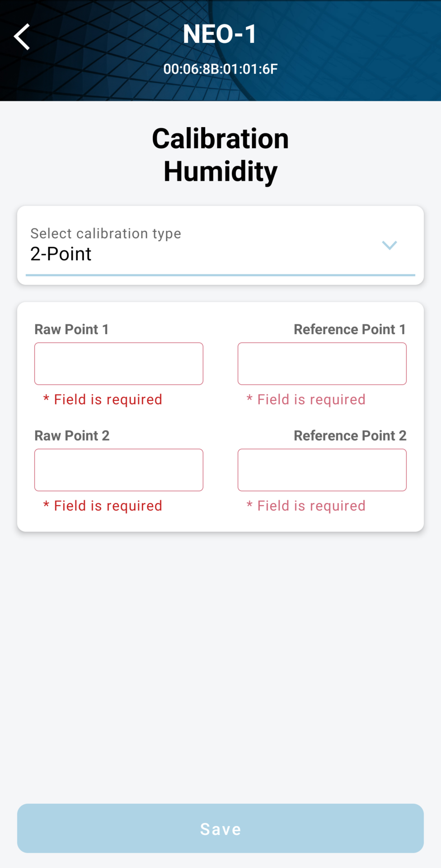Click the back arrow to leave calibration
This screenshot has height=868, width=441.
[x=22, y=36]
